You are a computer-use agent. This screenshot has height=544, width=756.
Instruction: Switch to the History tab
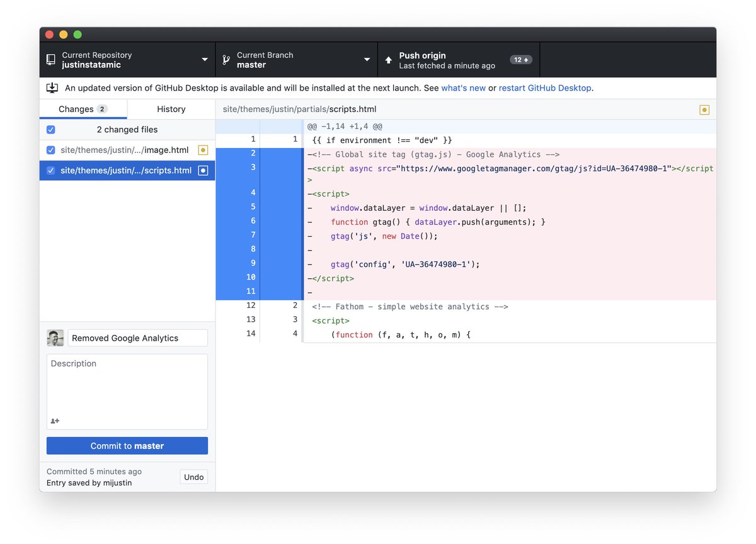(x=171, y=109)
